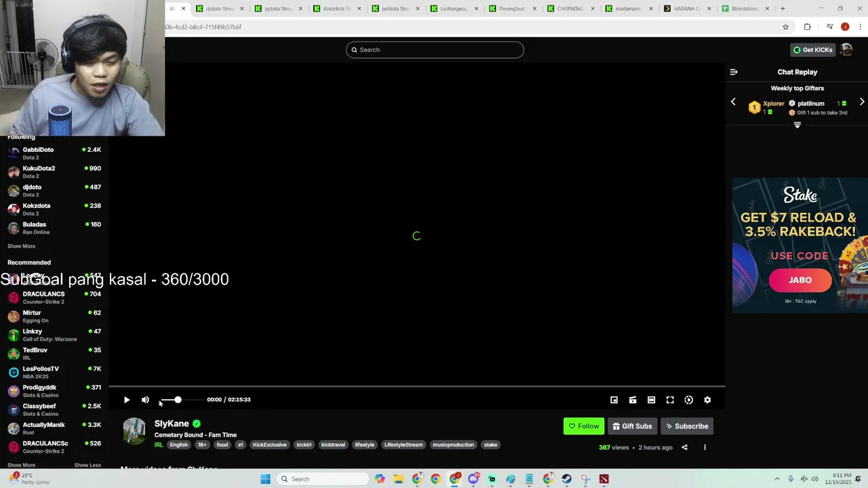Follow SlyKane channel
Screen dimensions: 868x488
584,426
